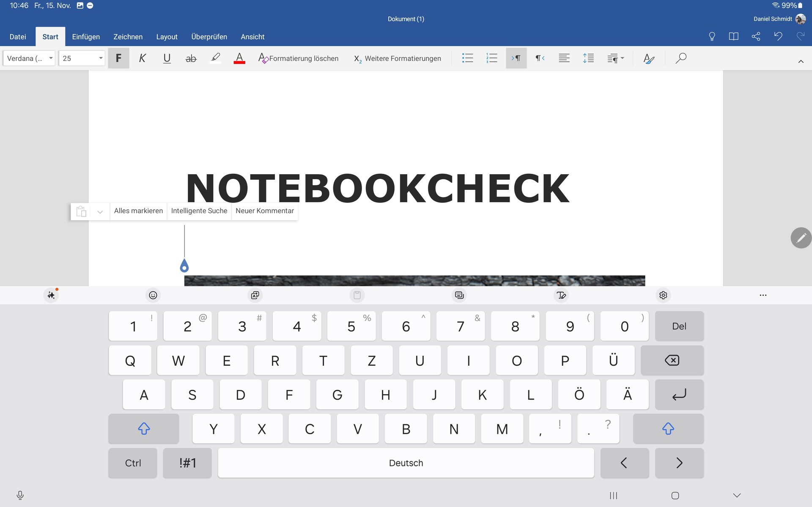Open the search magnifier tool
Viewport: 812px width, 507px height.
point(680,58)
